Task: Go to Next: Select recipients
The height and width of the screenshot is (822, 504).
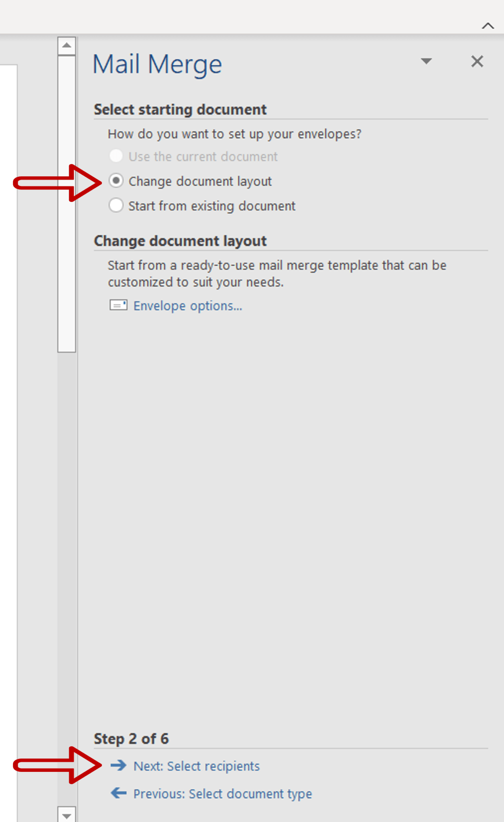Action: (197, 765)
